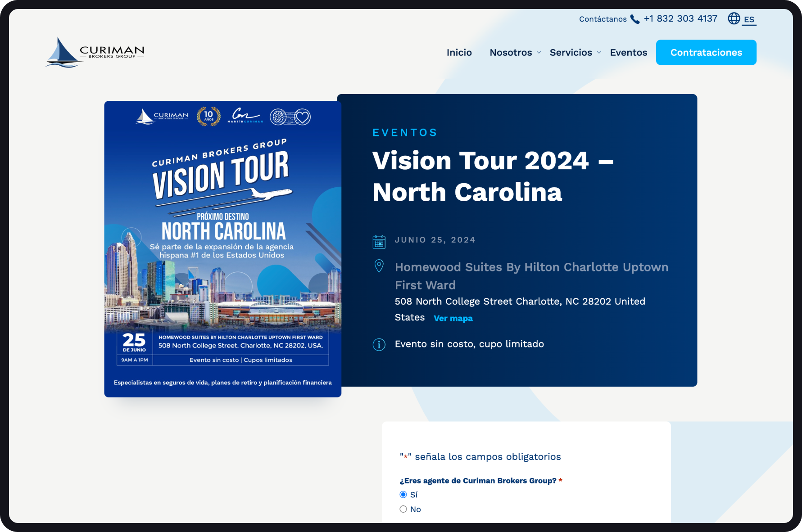Click the Vision Tour 2024 – North Carolina heading
The height and width of the screenshot is (532, 802).
click(x=493, y=176)
